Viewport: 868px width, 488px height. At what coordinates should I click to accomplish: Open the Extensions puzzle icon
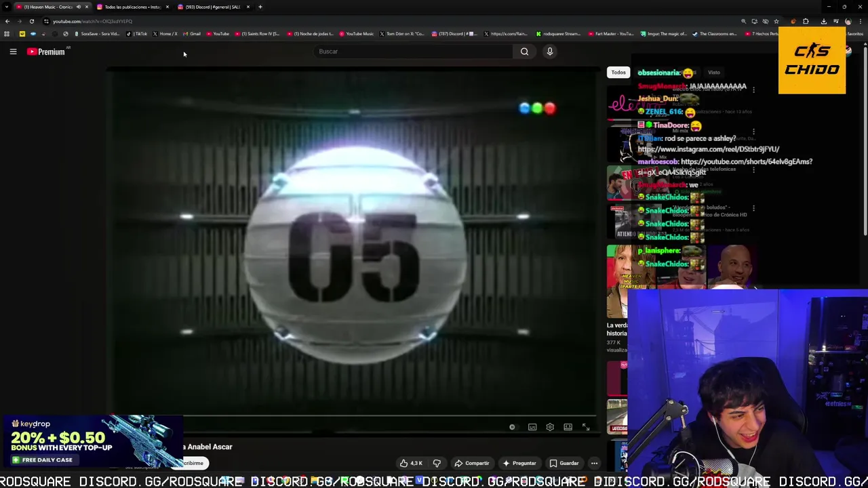point(806,21)
